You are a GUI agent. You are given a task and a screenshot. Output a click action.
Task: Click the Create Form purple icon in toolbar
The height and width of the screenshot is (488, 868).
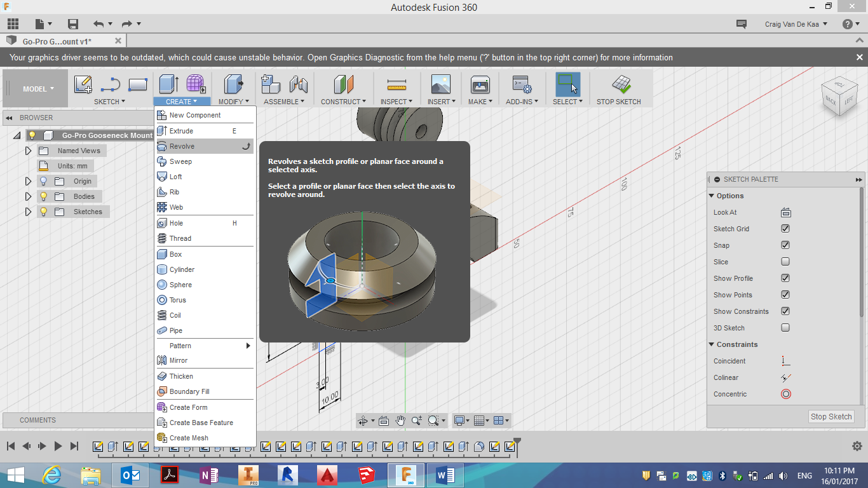click(x=196, y=85)
